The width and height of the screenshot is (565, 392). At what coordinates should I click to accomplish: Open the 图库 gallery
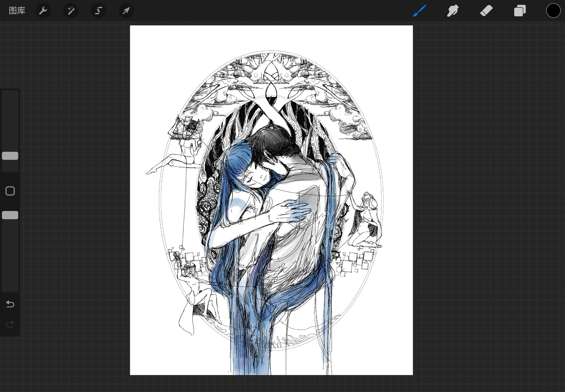click(x=17, y=11)
